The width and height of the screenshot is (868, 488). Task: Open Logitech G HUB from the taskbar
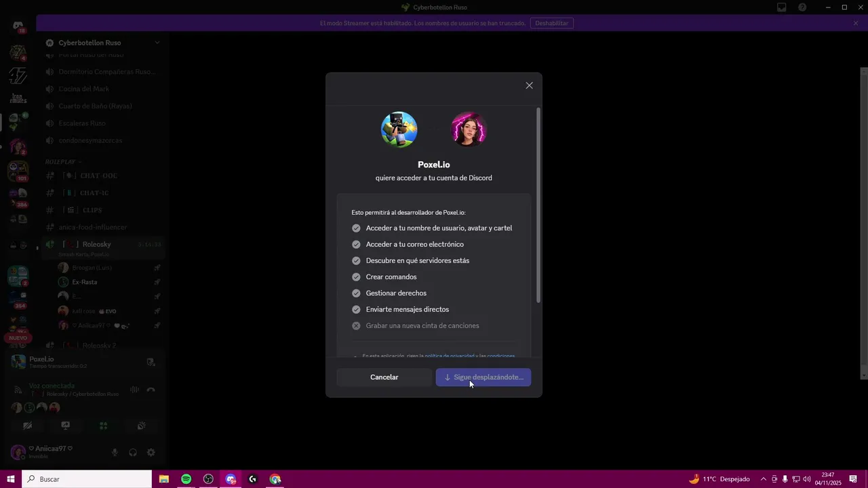coord(253,479)
